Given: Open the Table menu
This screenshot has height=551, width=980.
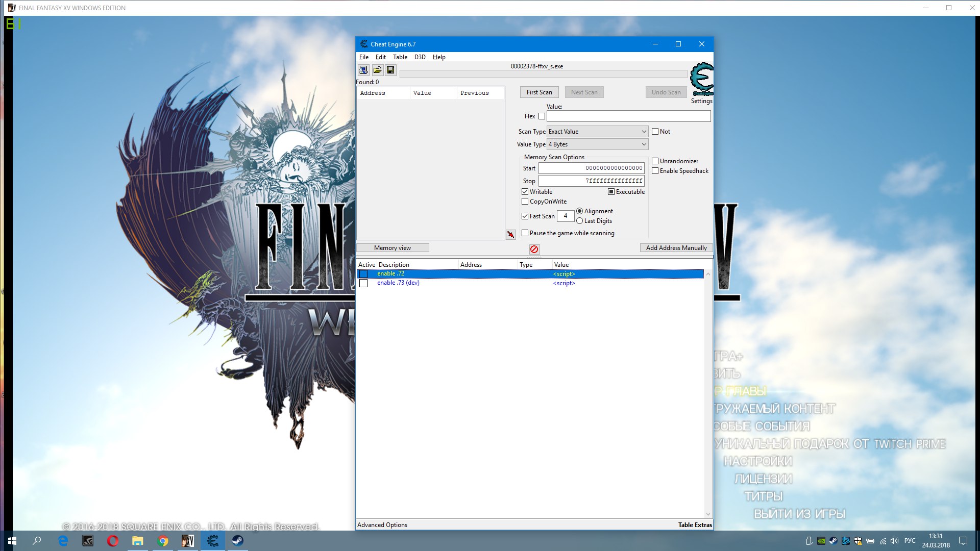Looking at the screenshot, I should (x=400, y=57).
